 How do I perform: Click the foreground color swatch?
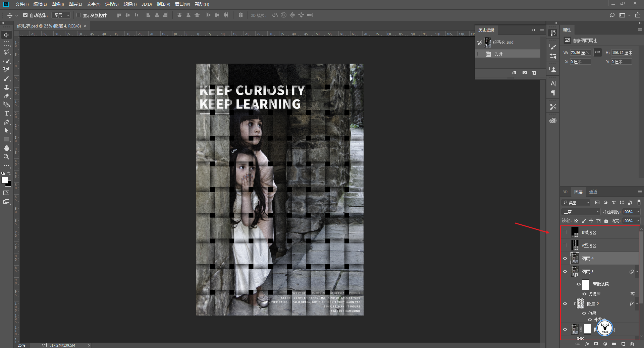(x=5, y=180)
